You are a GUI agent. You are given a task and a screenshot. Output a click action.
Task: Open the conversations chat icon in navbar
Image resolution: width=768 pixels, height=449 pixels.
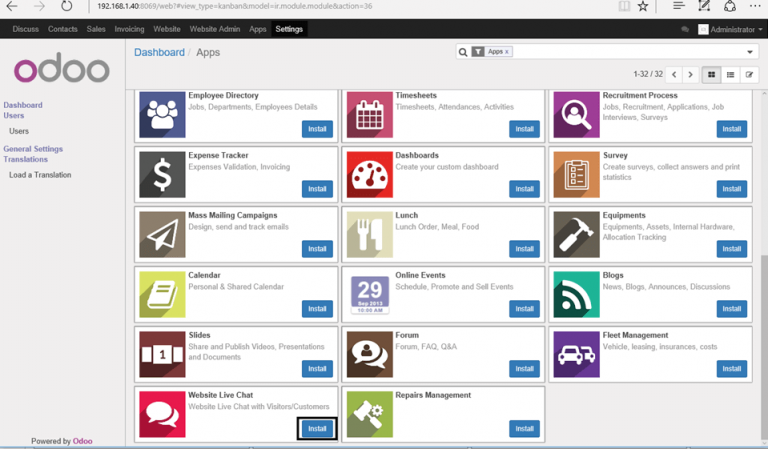[x=685, y=30]
